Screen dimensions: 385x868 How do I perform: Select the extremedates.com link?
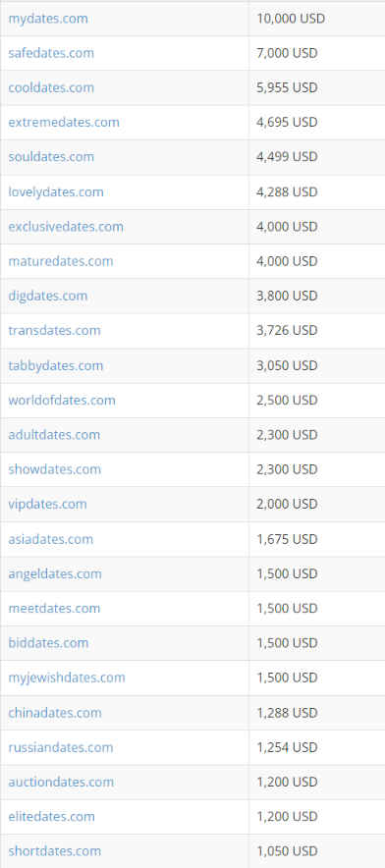(64, 122)
